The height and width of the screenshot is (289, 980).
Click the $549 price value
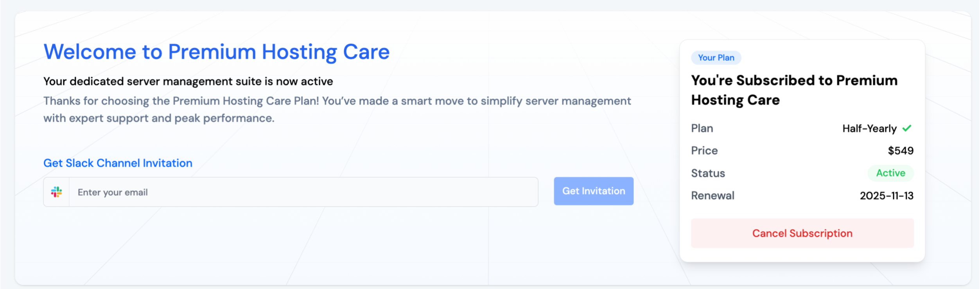tap(900, 151)
